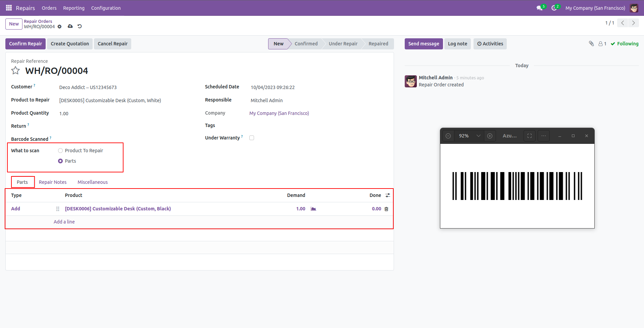The width and height of the screenshot is (644, 328).
Task: Click the Confirm Repair button
Action: coord(26,44)
